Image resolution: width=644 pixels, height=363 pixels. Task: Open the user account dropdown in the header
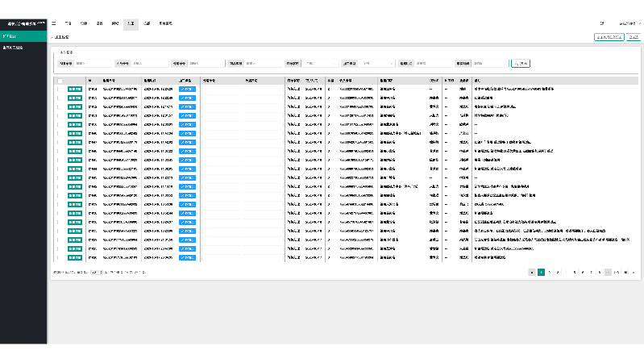[629, 23]
